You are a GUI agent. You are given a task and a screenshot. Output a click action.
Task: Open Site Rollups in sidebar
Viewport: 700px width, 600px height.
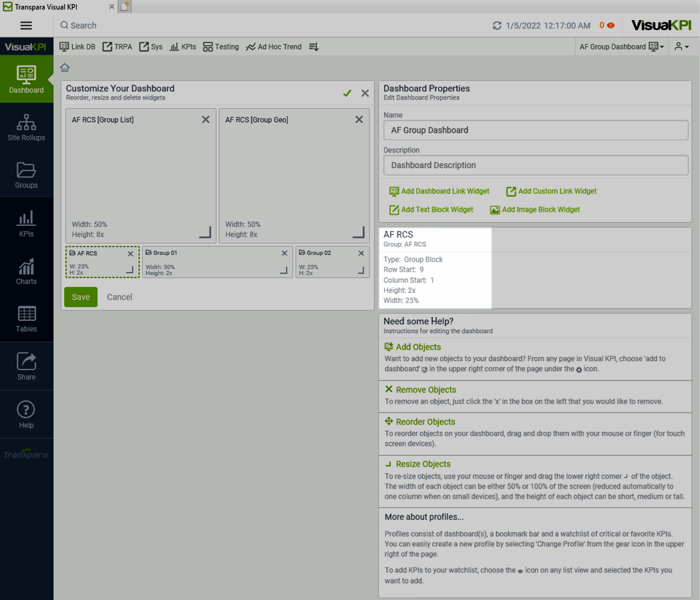tap(26, 127)
